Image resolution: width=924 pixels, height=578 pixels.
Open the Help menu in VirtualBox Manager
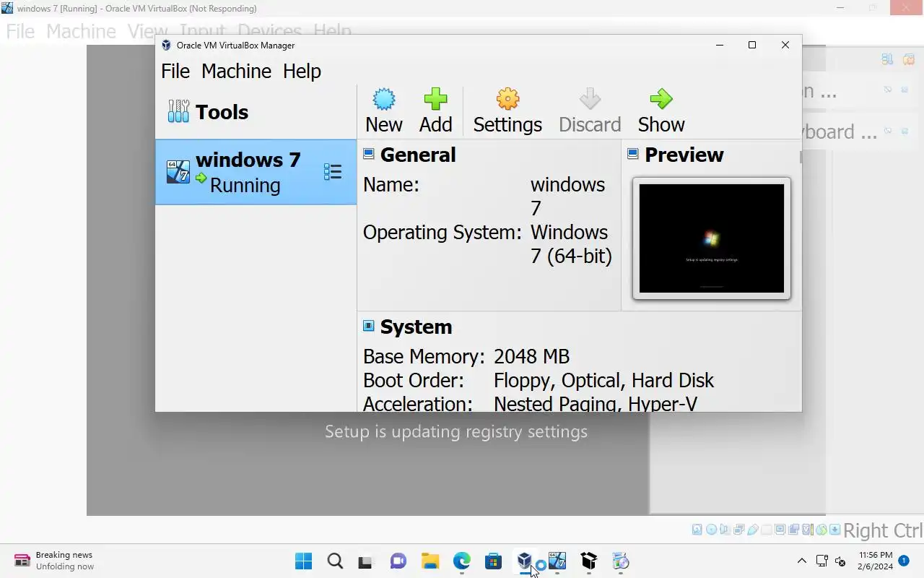coord(302,71)
